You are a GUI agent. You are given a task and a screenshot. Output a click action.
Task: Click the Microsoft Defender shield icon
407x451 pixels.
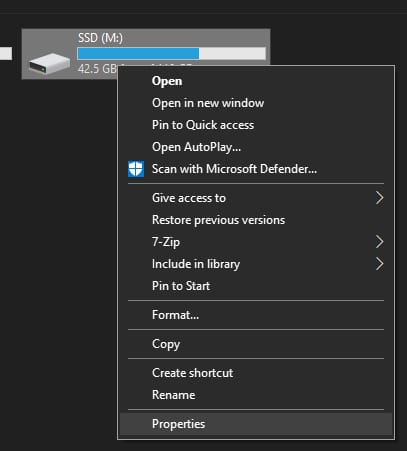136,169
